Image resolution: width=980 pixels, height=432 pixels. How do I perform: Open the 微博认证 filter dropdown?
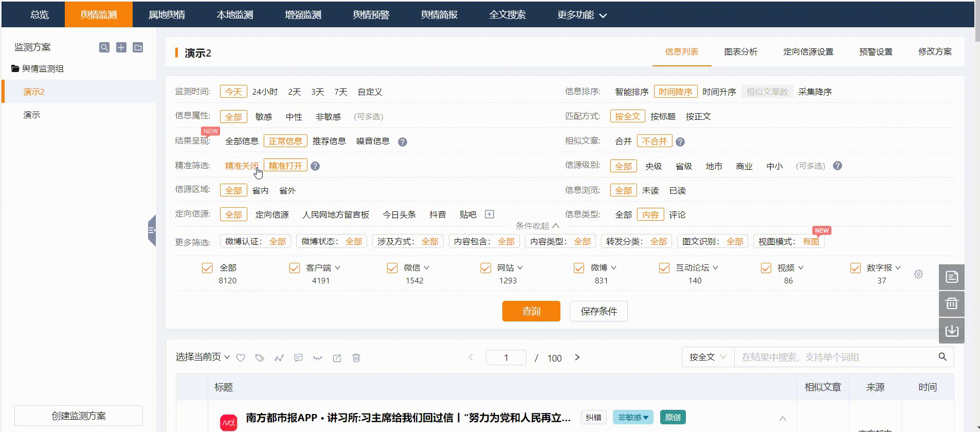(x=256, y=241)
